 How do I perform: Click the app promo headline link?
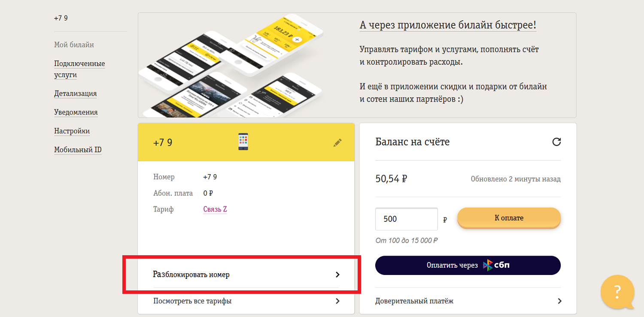coord(448,25)
